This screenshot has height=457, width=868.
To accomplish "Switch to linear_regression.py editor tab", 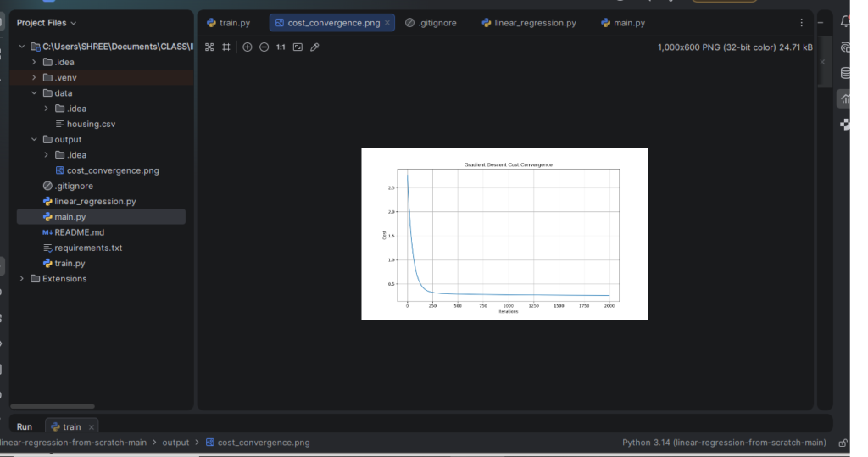I will tap(529, 23).
